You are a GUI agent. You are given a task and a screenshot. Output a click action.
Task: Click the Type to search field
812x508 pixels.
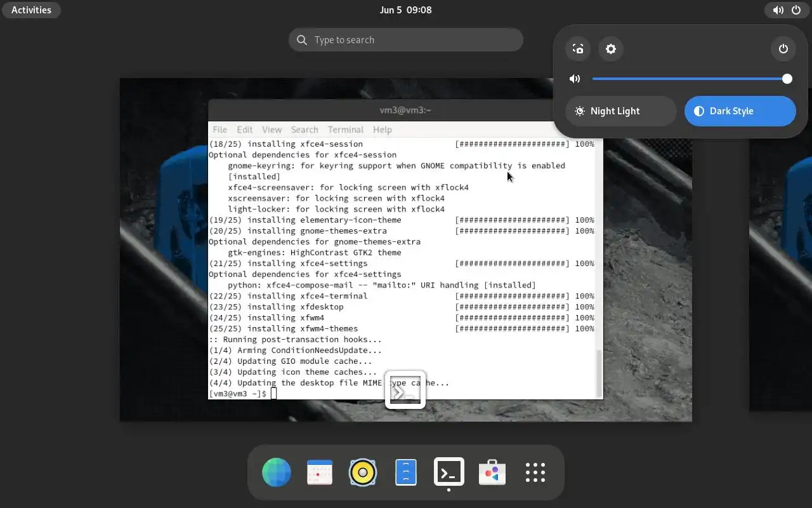[406, 40]
